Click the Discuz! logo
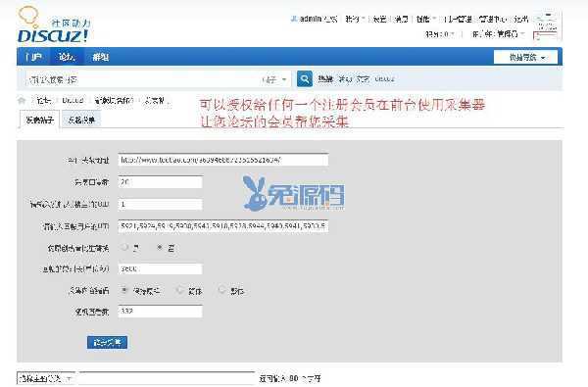 pyautogui.click(x=53, y=25)
